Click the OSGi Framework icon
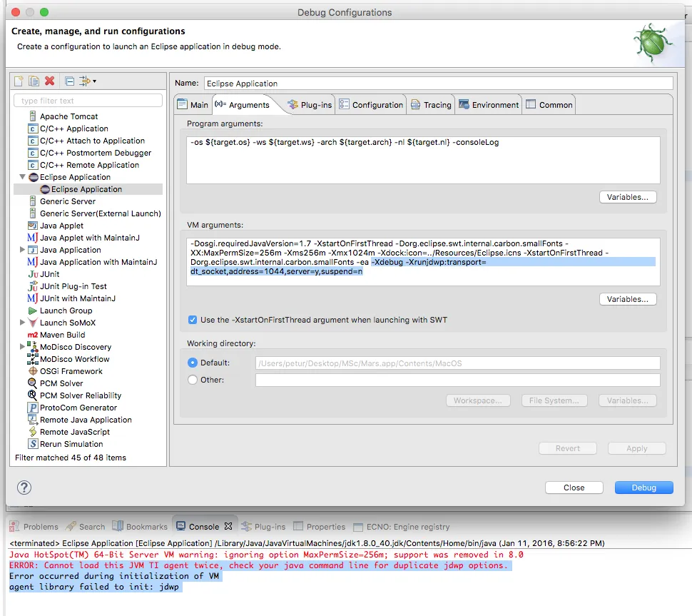This screenshot has height=616, width=692. tap(33, 371)
